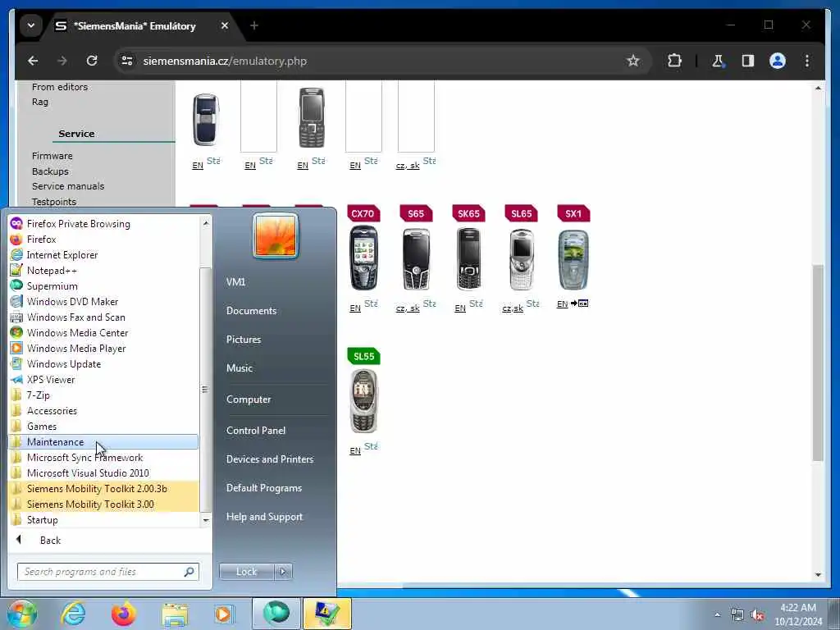Open the Chrome Labs flask icon

718,61
